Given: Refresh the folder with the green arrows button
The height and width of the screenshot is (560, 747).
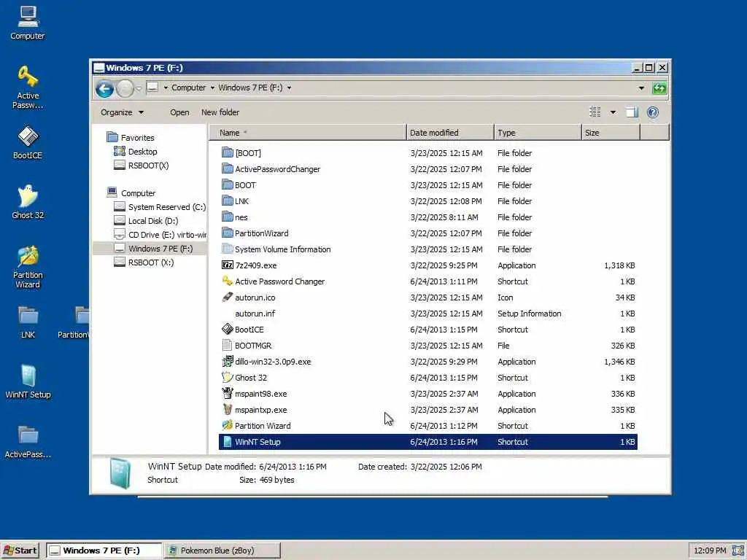Looking at the screenshot, I should point(659,88).
